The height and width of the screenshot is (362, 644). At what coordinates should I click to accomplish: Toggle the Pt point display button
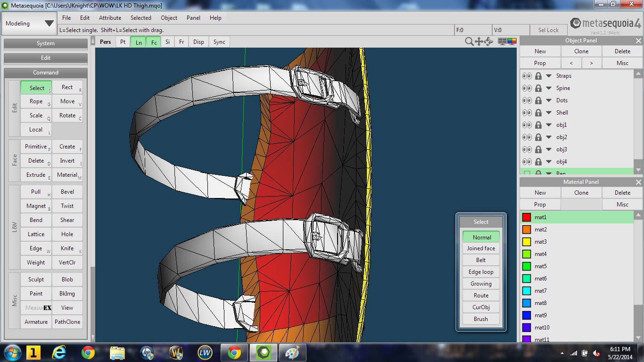pos(123,42)
